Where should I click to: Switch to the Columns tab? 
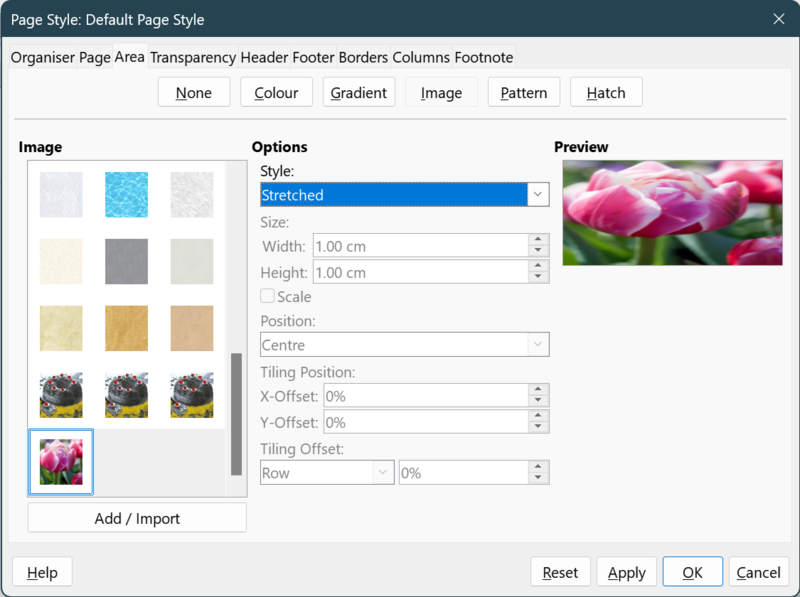(421, 57)
